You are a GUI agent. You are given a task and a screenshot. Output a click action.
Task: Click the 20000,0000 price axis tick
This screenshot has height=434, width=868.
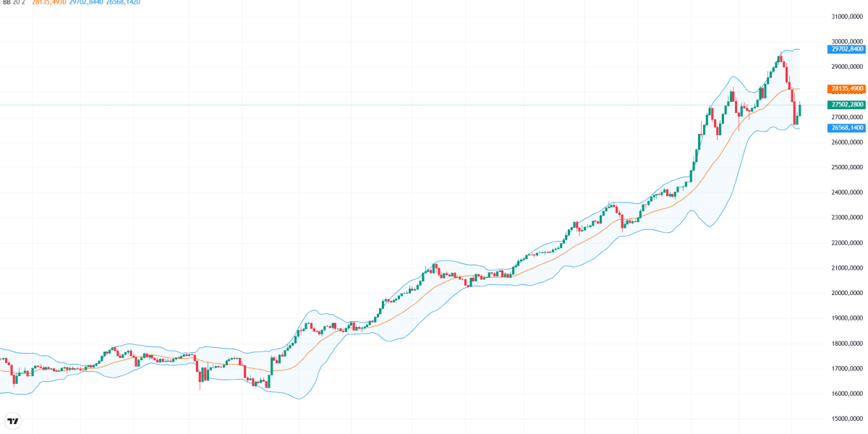(x=848, y=293)
